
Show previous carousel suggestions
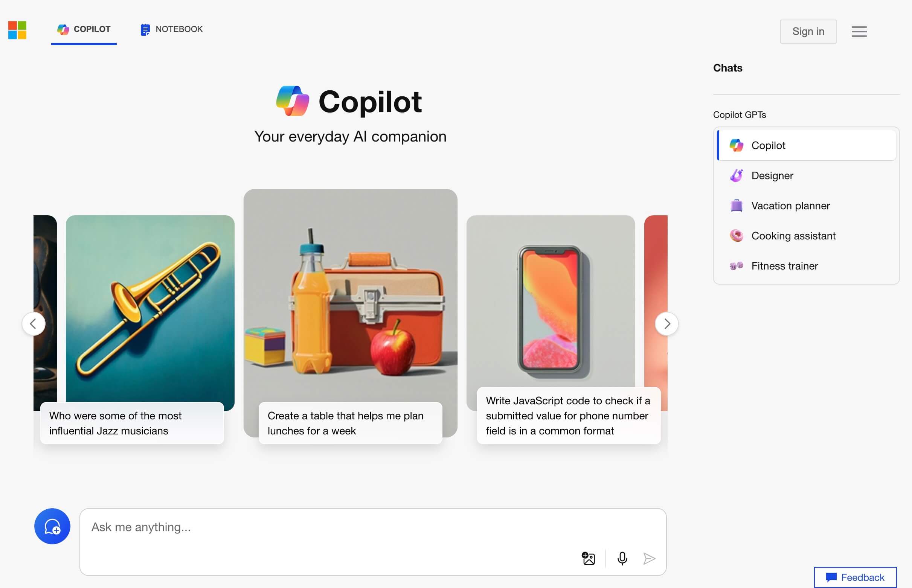tap(34, 324)
